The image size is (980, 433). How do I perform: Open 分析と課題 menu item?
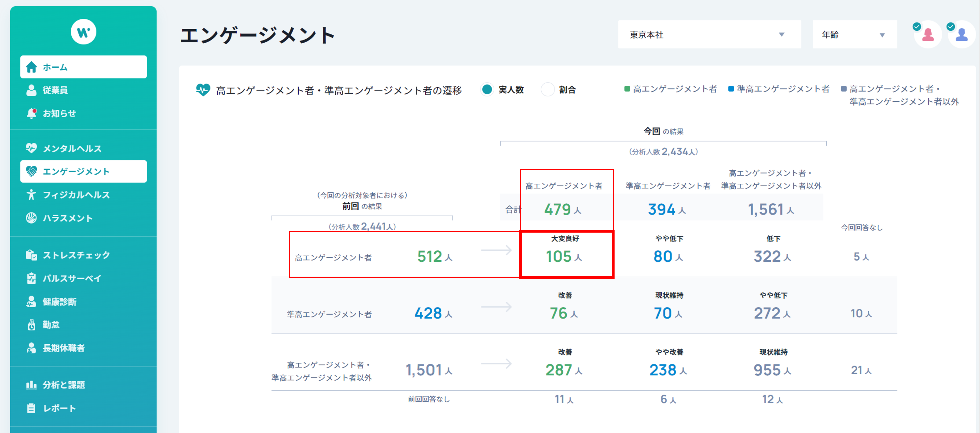[x=83, y=385]
